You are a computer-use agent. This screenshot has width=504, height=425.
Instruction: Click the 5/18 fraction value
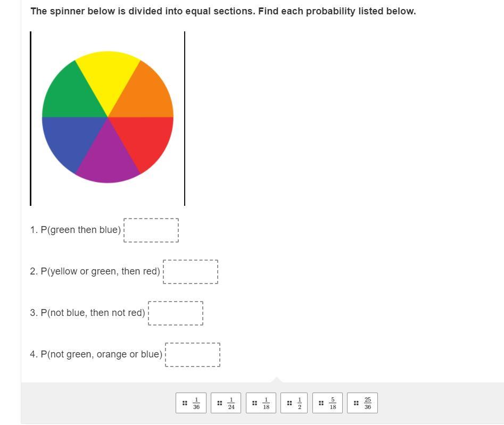pyautogui.click(x=333, y=403)
